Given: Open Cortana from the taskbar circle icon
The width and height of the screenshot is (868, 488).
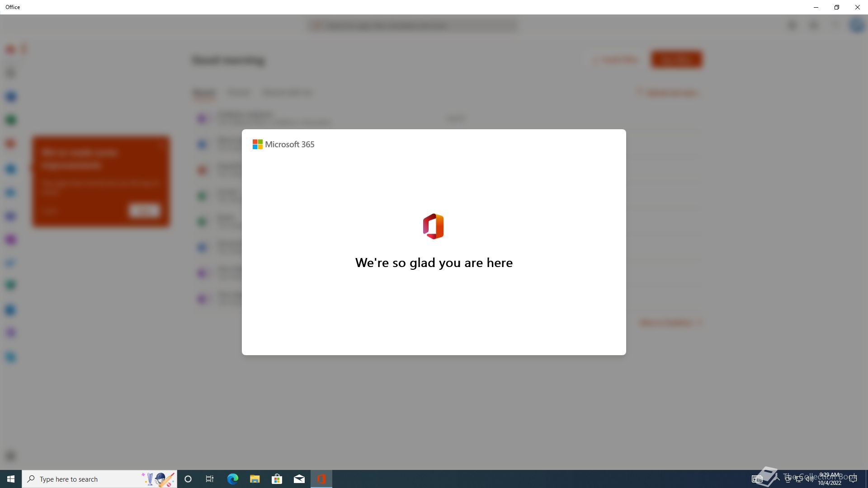Looking at the screenshot, I should point(188,479).
